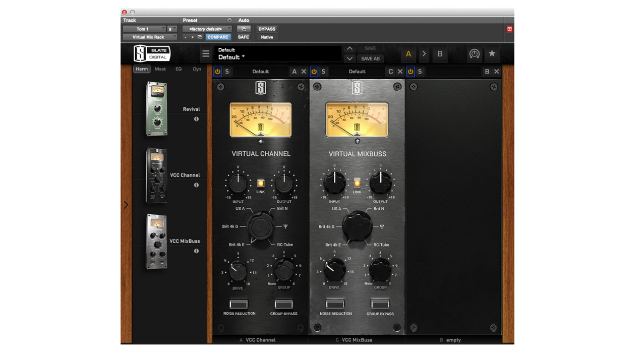Screen dimensions: 644x353
Task: Click the dial icon beside the star
Action: (x=474, y=54)
